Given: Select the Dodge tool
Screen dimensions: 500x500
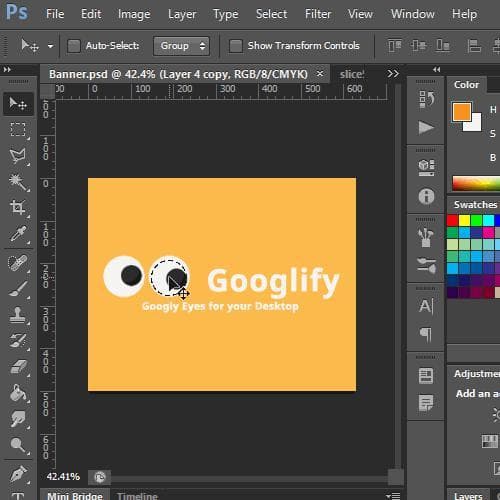Looking at the screenshot, I should pyautogui.click(x=18, y=445).
